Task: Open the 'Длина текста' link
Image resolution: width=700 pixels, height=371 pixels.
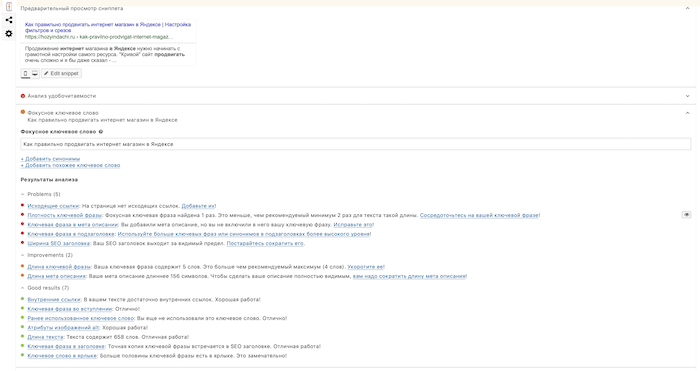Action: pyautogui.click(x=45, y=337)
